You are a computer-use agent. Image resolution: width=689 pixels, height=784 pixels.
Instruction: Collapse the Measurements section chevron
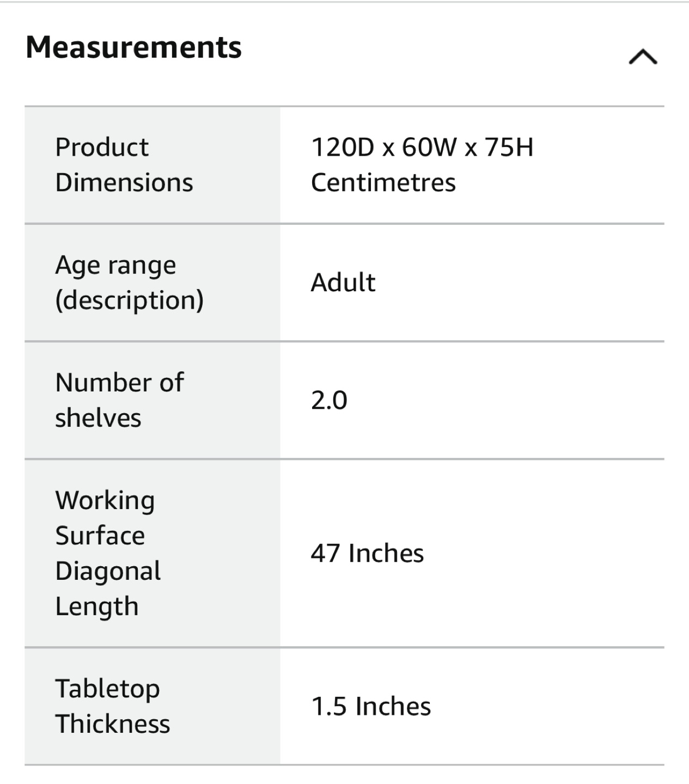643,57
